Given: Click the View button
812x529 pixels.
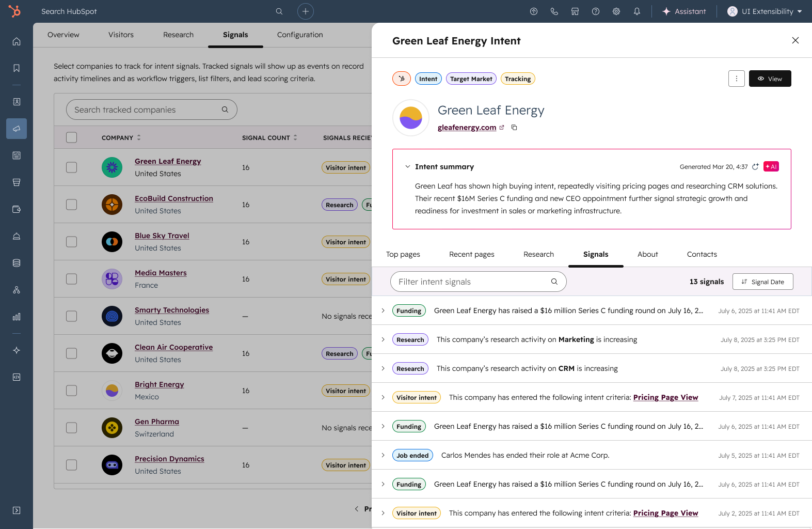Looking at the screenshot, I should 770,79.
